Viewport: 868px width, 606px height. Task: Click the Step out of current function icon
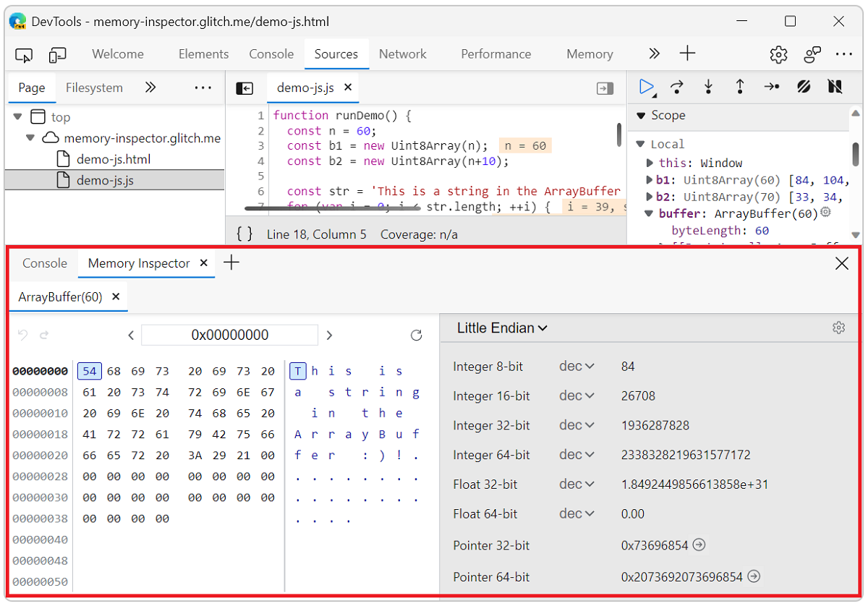740,87
